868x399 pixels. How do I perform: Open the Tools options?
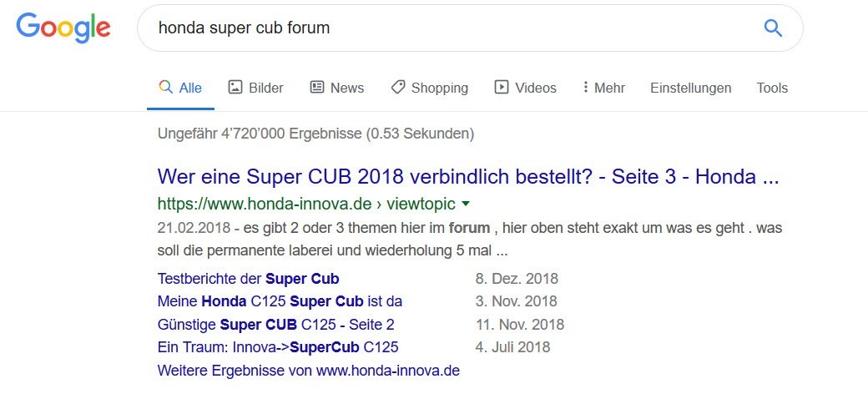772,88
